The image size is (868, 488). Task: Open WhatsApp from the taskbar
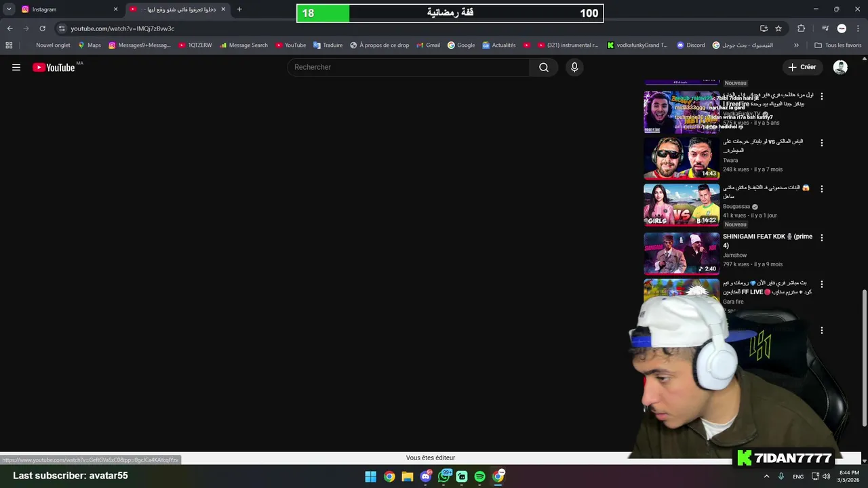(x=444, y=476)
